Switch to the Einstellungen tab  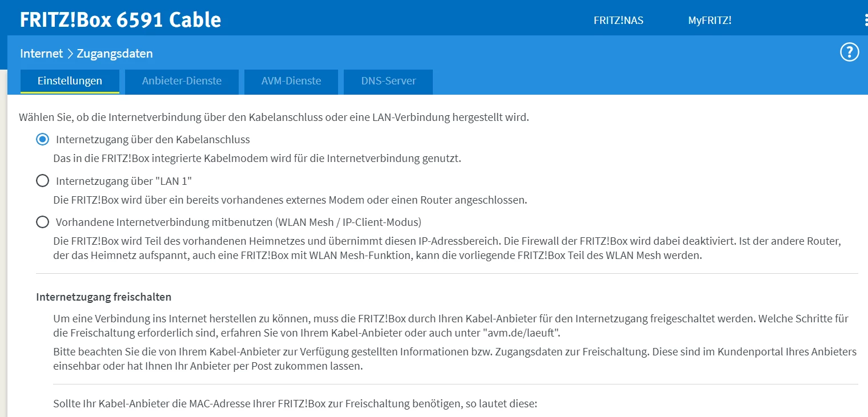[70, 81]
